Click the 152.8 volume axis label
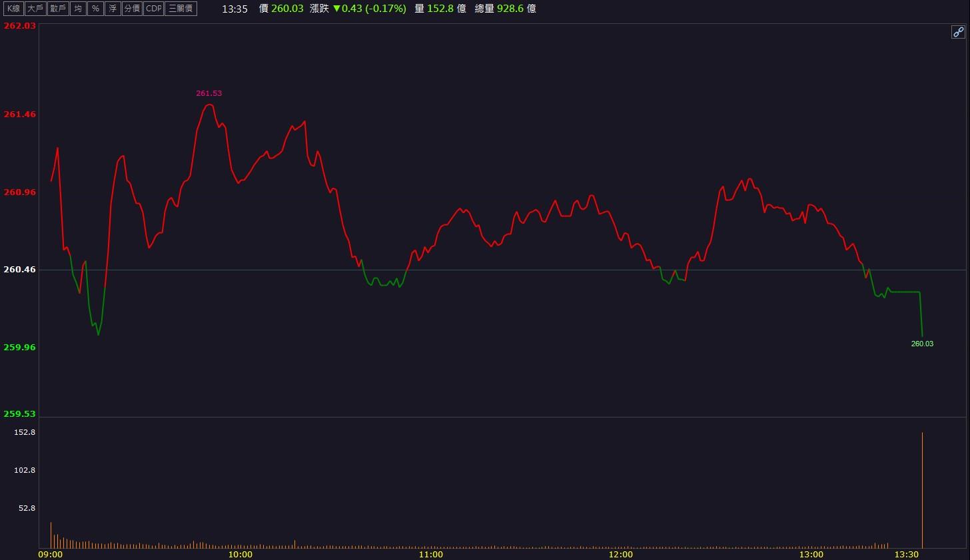 [25, 432]
